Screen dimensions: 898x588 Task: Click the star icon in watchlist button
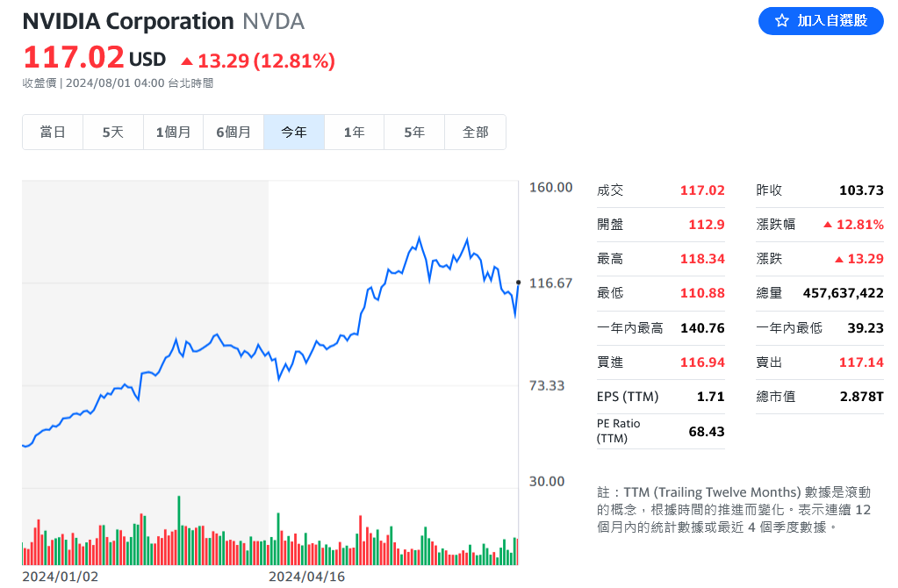[782, 20]
